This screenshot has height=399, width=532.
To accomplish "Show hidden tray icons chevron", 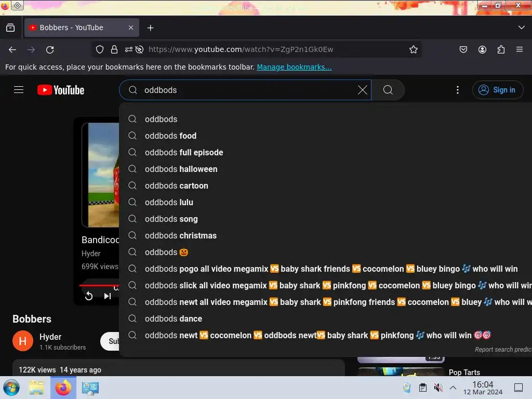I will [x=453, y=388].
